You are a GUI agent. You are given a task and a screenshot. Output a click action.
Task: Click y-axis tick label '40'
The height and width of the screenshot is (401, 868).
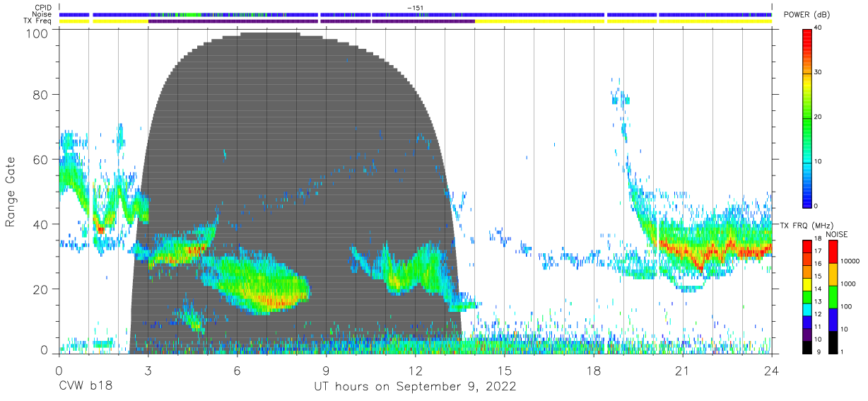(40, 224)
